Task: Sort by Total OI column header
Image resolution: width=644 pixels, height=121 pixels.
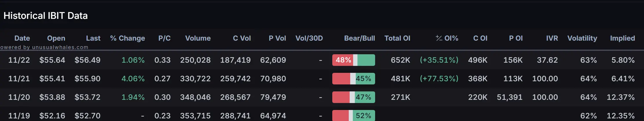Action: point(397,38)
